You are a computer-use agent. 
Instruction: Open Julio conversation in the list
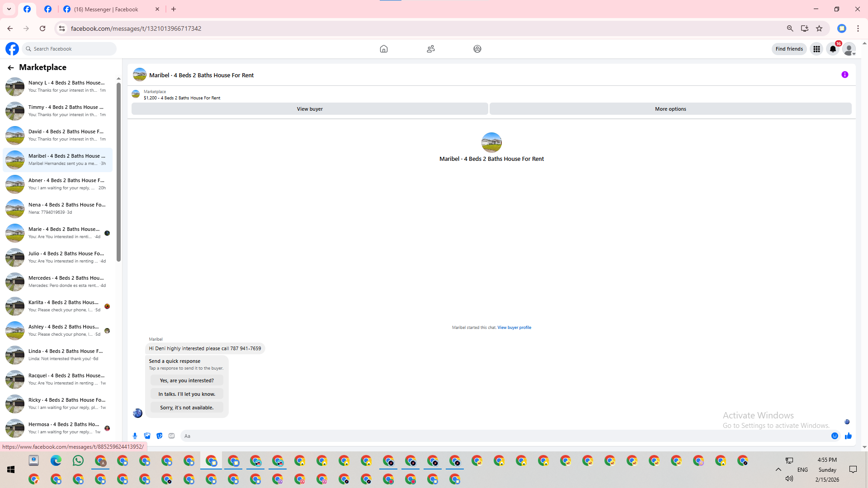click(57, 257)
